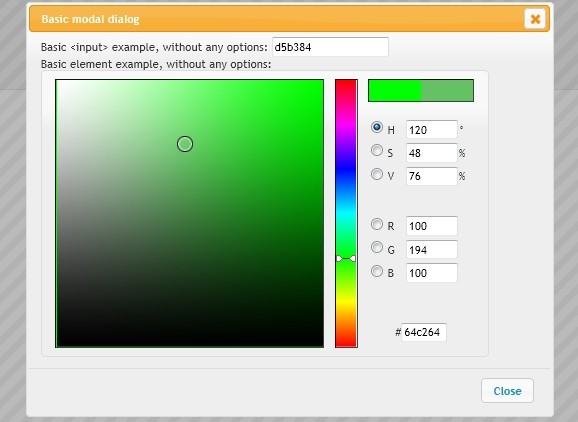Select the G green radio button
The image size is (578, 422).
[x=377, y=247]
